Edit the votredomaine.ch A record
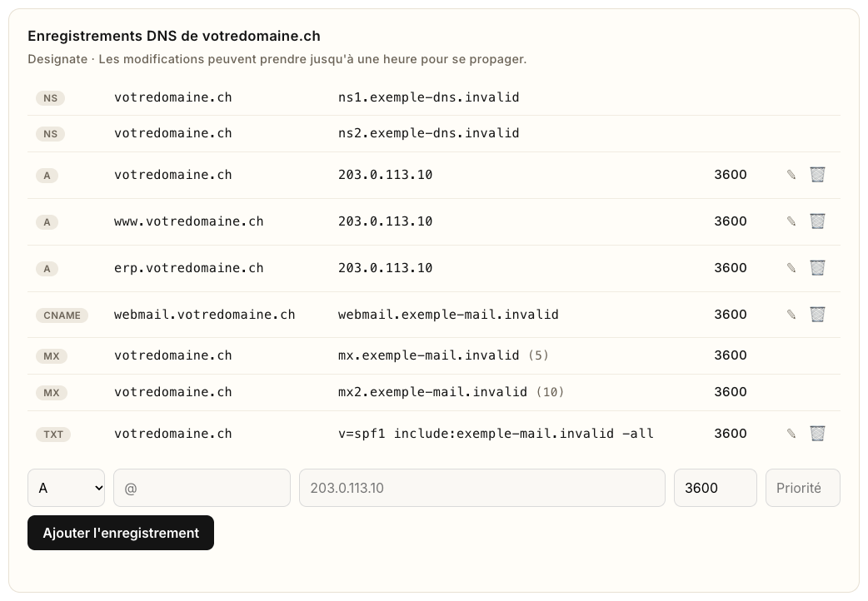868x601 pixels. point(791,175)
